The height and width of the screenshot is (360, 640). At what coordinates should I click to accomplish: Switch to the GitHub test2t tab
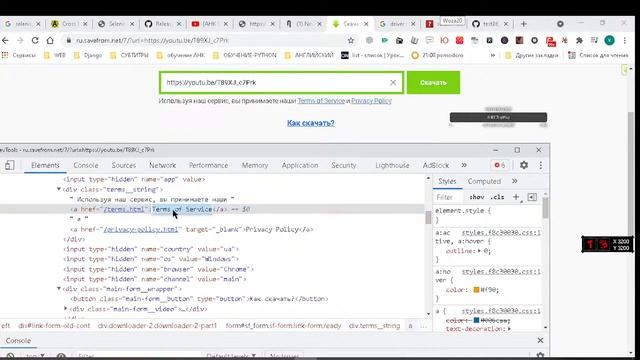click(x=491, y=24)
